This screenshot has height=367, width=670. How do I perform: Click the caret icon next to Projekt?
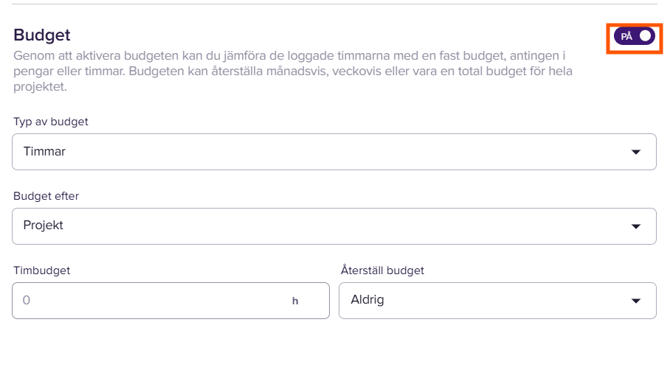click(636, 226)
